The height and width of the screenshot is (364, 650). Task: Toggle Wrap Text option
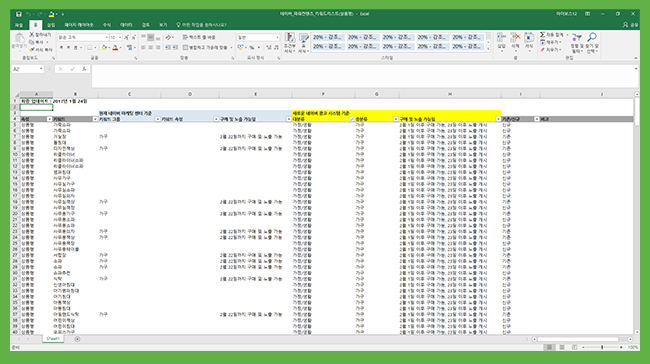click(x=199, y=37)
